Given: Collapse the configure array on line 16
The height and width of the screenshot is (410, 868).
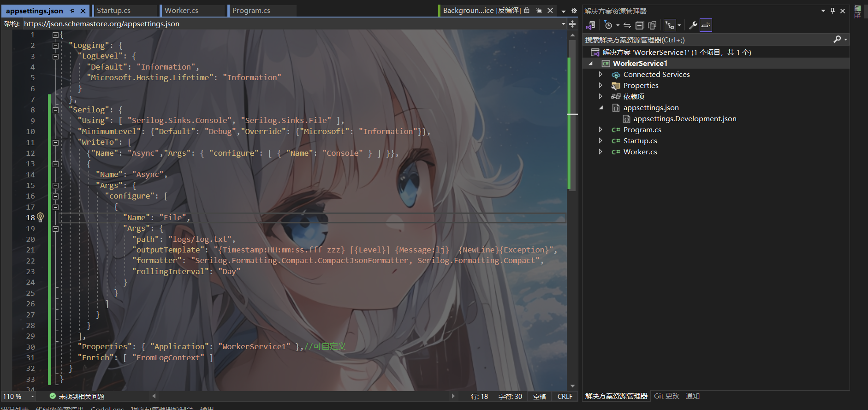Looking at the screenshot, I should [55, 196].
